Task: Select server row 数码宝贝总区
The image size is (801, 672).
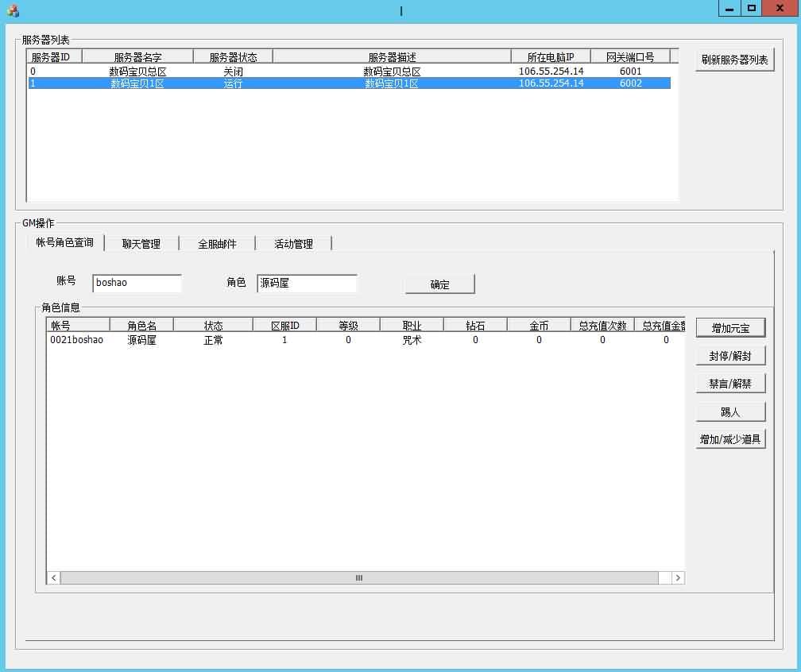Action: click(x=137, y=71)
